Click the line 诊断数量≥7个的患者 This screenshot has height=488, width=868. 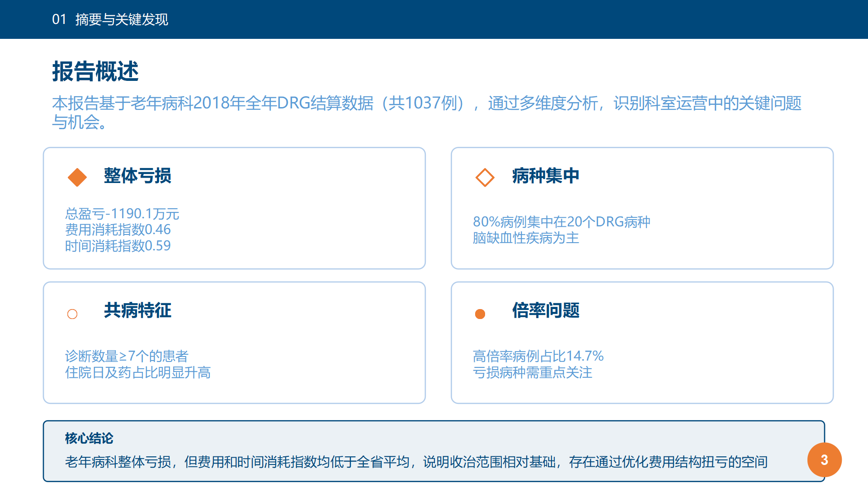[x=127, y=356]
